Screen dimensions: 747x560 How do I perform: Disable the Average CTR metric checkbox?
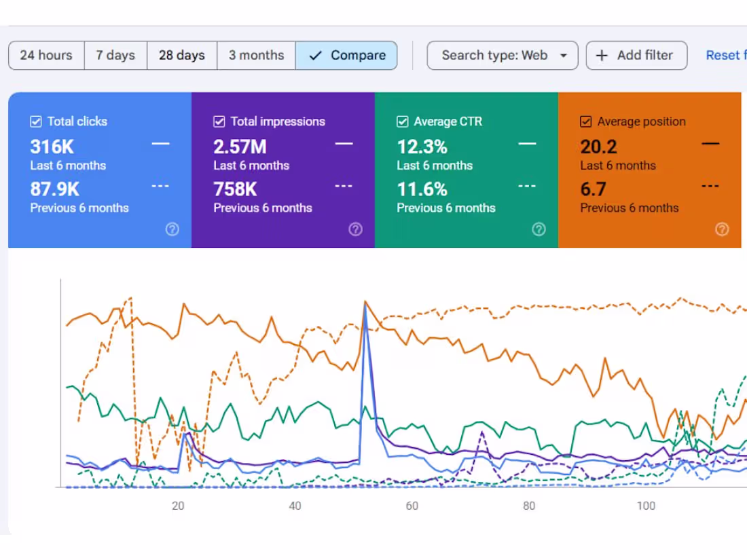point(402,121)
